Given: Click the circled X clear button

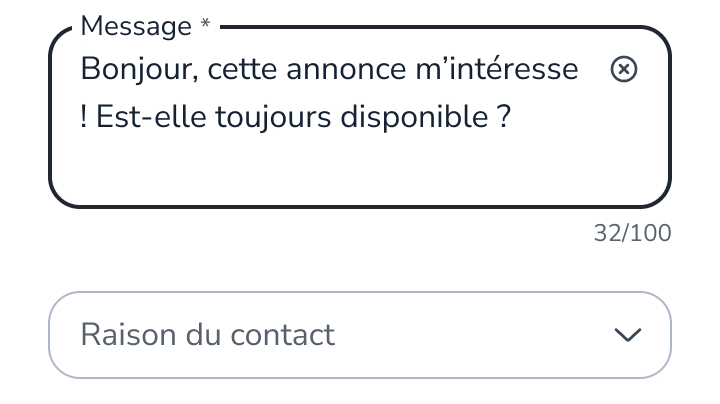Looking at the screenshot, I should [x=623, y=69].
